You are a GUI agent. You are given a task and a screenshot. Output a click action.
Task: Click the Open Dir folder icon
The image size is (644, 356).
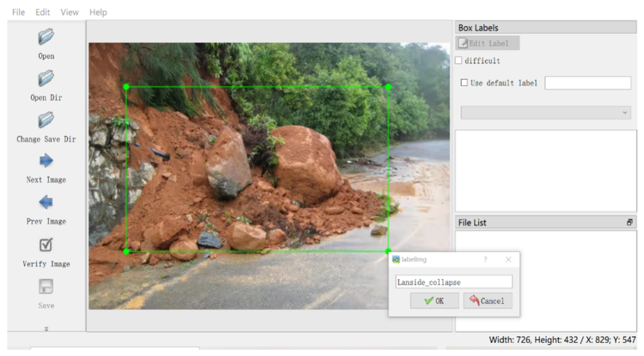pyautogui.click(x=46, y=78)
